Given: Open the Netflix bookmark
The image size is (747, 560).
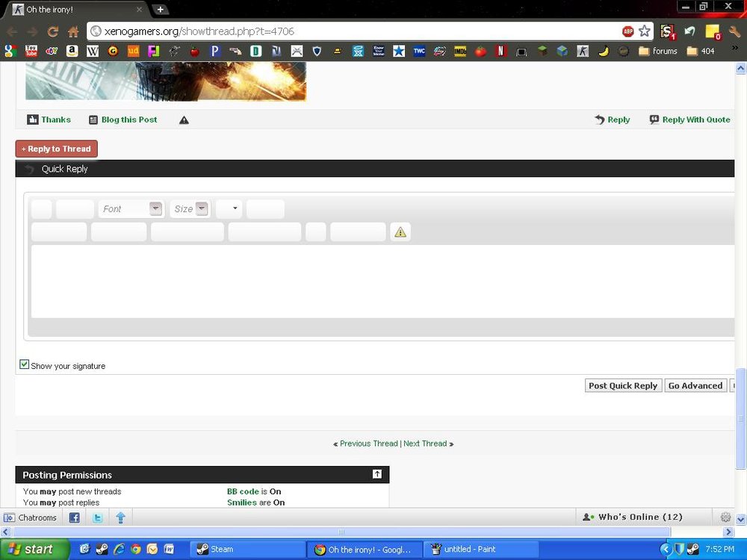Looking at the screenshot, I should (x=500, y=51).
